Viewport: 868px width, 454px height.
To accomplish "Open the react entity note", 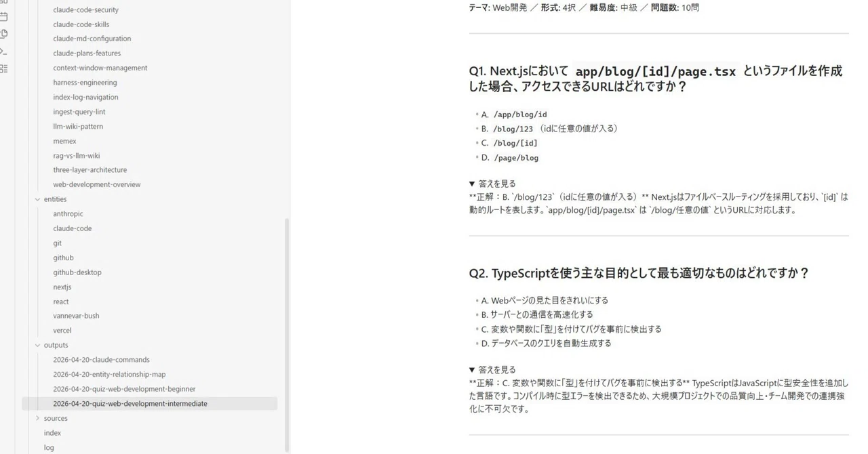I will point(61,302).
